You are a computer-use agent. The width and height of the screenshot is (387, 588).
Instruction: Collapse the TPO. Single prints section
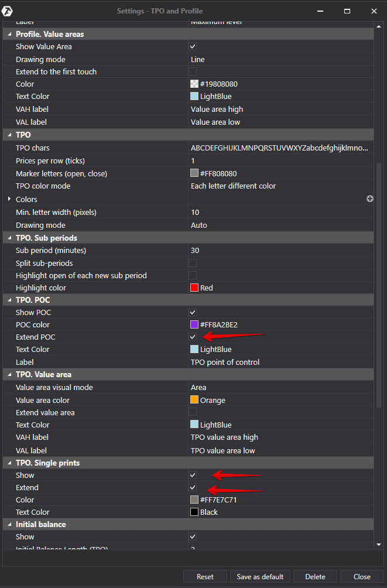[x=9, y=463]
